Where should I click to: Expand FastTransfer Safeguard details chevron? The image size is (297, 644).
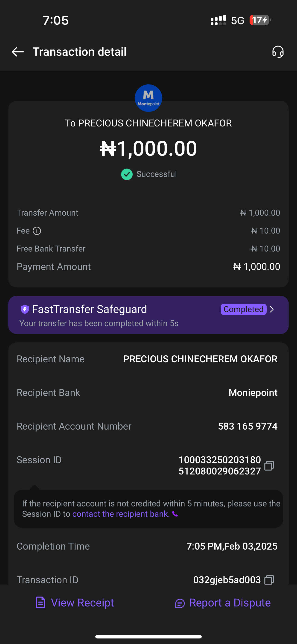pyautogui.click(x=272, y=310)
